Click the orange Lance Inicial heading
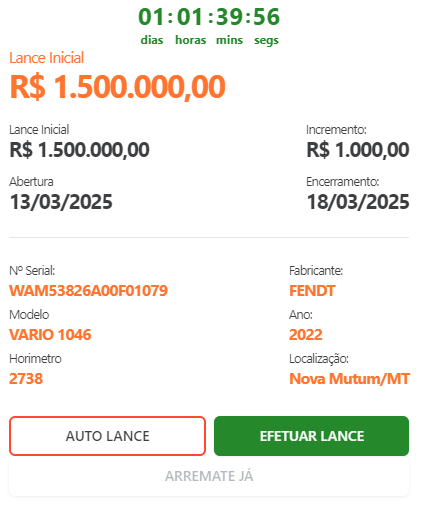Viewport: 422px width, 510px height. click(46, 58)
